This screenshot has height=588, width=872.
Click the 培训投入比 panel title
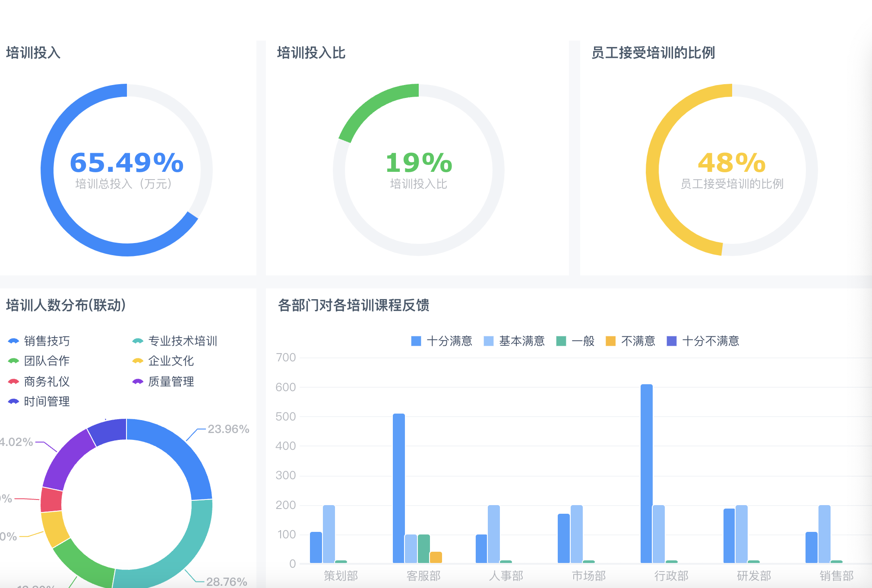coord(311,53)
